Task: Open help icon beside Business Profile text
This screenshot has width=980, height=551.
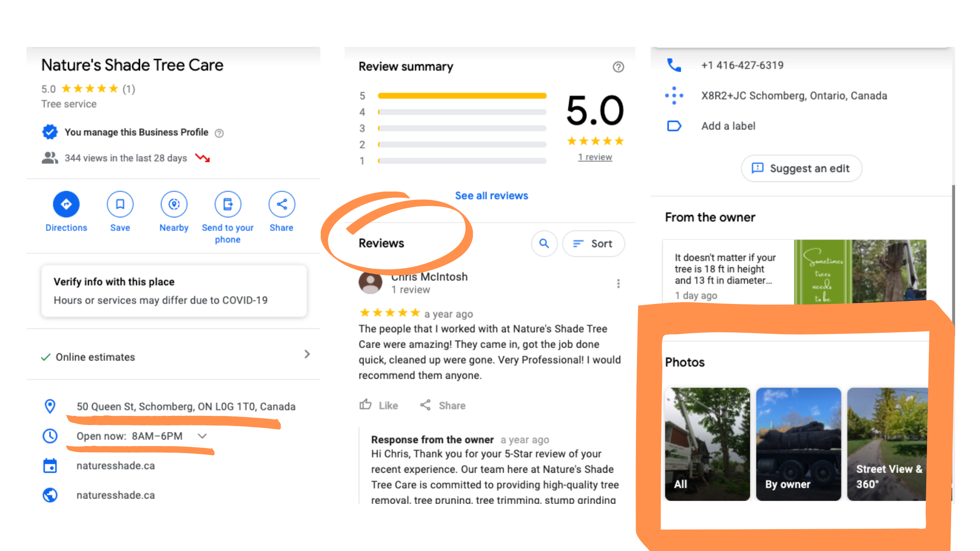Action: 219,133
